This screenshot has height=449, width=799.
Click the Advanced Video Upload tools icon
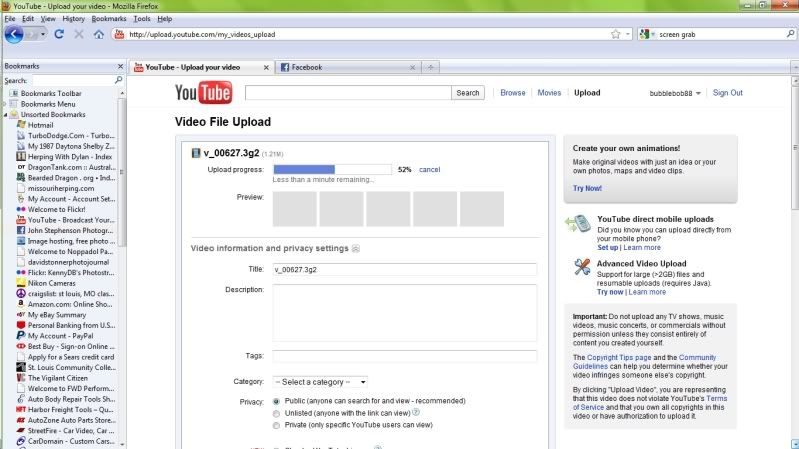[x=582, y=267]
